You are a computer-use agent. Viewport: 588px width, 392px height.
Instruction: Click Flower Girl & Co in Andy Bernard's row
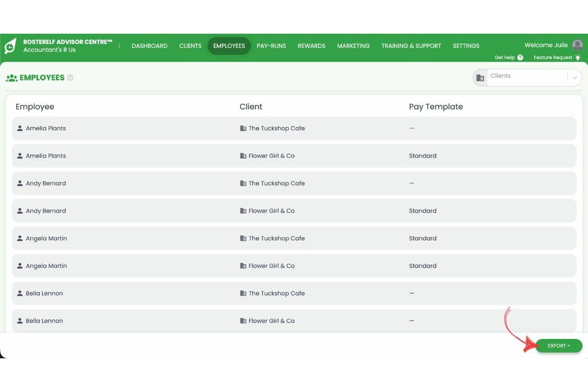pyautogui.click(x=271, y=211)
